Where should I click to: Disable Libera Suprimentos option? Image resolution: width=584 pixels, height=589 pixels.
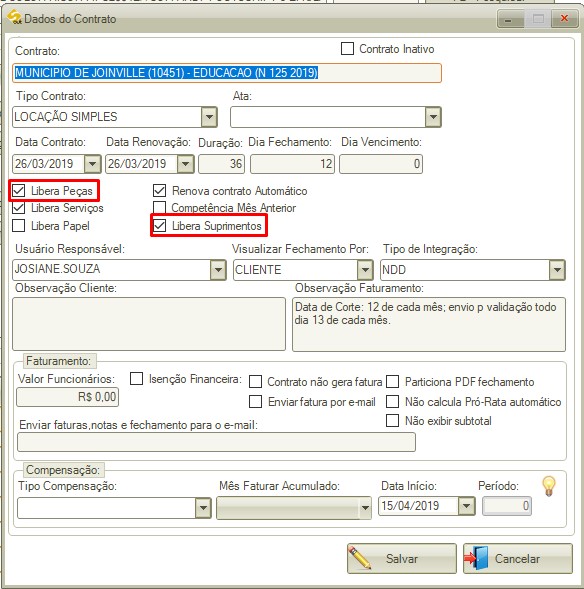pyautogui.click(x=160, y=226)
